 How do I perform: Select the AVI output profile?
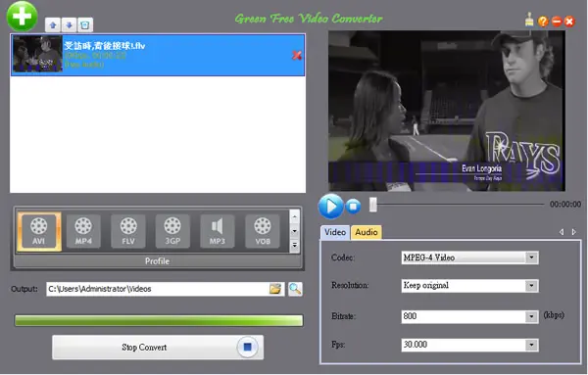point(39,231)
